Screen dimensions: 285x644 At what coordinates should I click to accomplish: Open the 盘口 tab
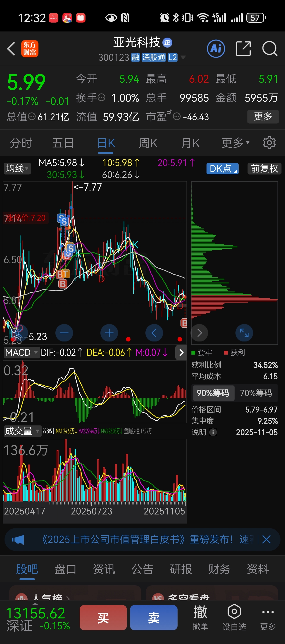(x=65, y=569)
